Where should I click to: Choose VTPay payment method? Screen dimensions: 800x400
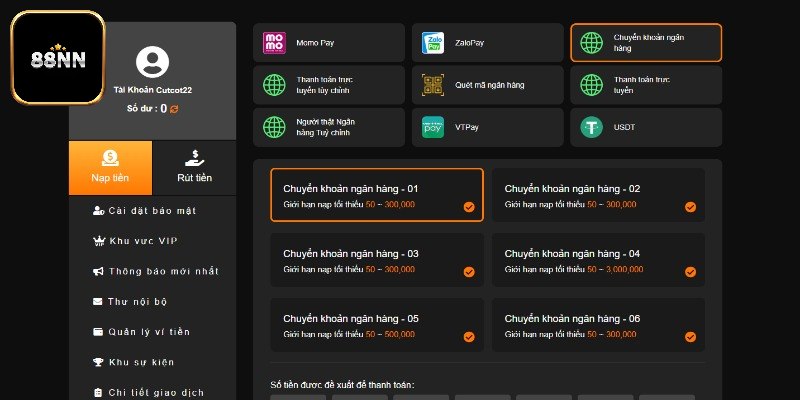pos(488,127)
